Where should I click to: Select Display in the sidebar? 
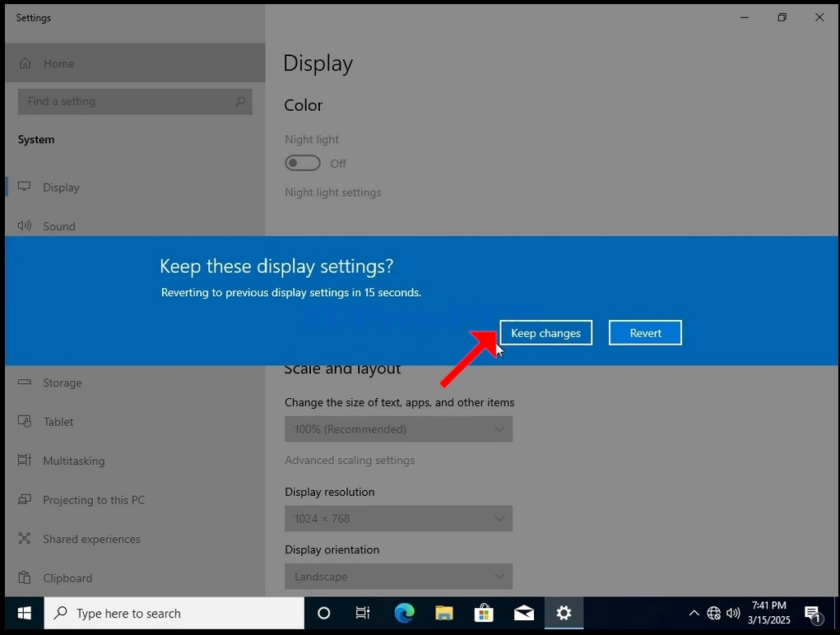click(135, 188)
